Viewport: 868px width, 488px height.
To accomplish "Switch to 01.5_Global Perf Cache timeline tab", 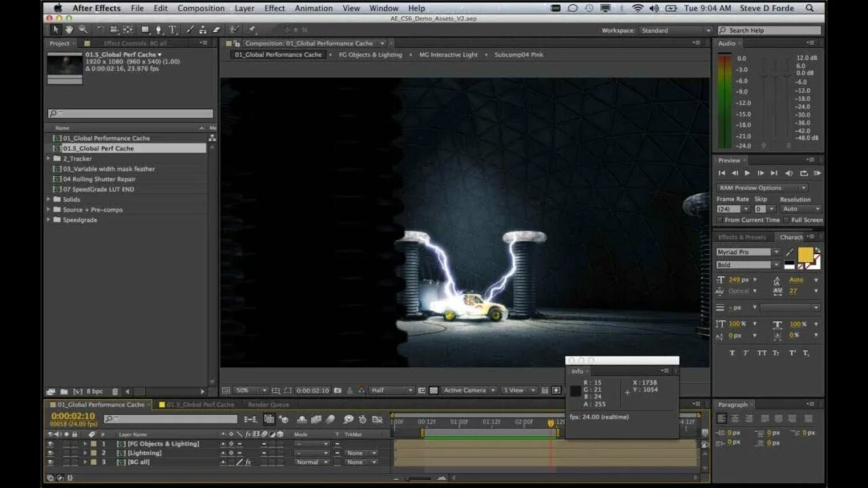I will tap(200, 405).
